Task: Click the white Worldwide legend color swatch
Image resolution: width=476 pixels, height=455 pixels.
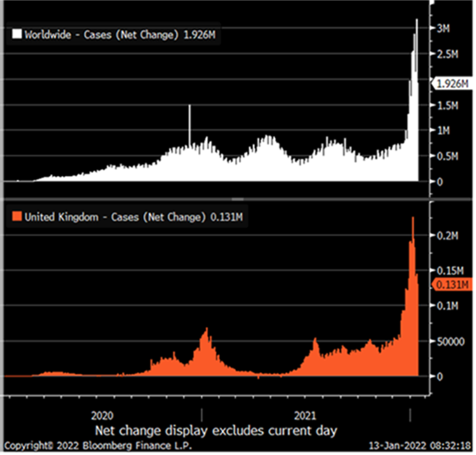Action: click(x=17, y=36)
